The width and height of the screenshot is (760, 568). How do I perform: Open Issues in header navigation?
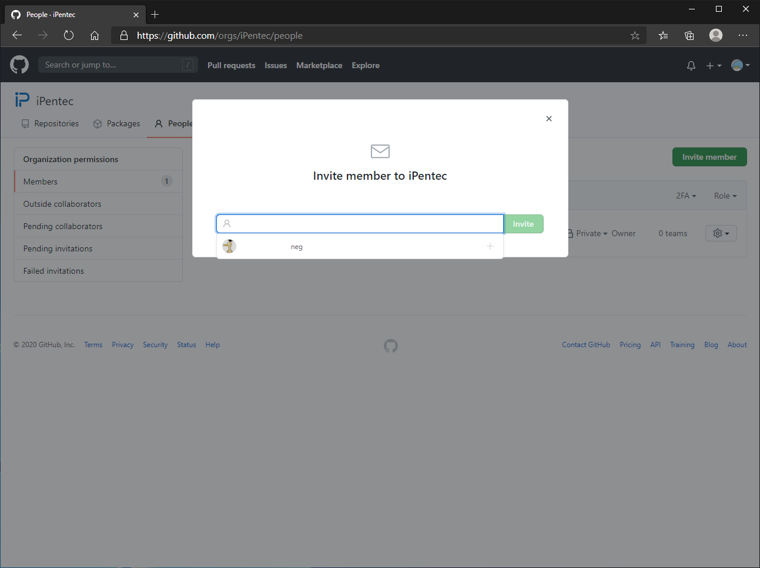[275, 65]
